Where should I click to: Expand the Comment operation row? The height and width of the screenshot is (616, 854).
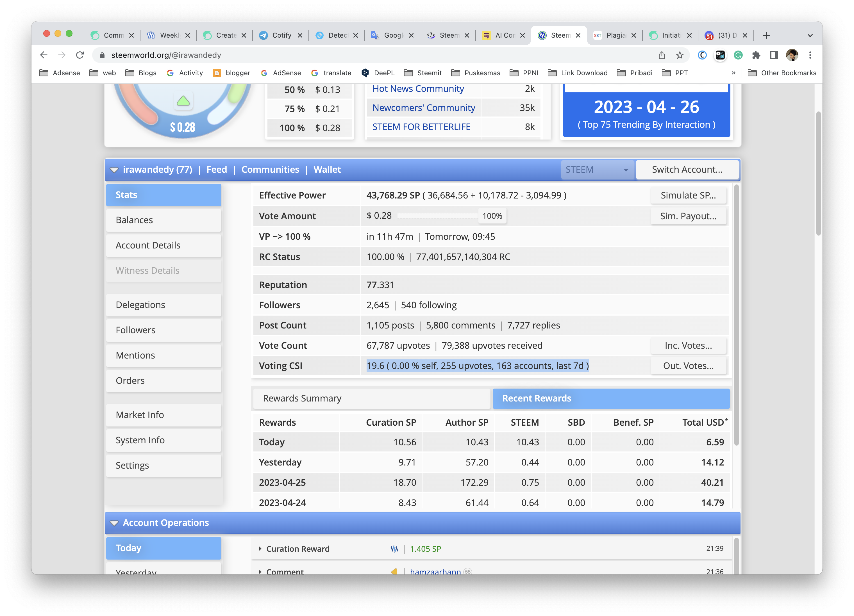[260, 572]
